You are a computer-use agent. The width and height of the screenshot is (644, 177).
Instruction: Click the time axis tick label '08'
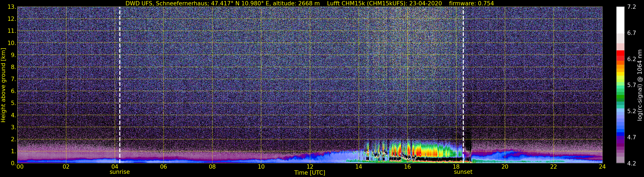[212, 167]
